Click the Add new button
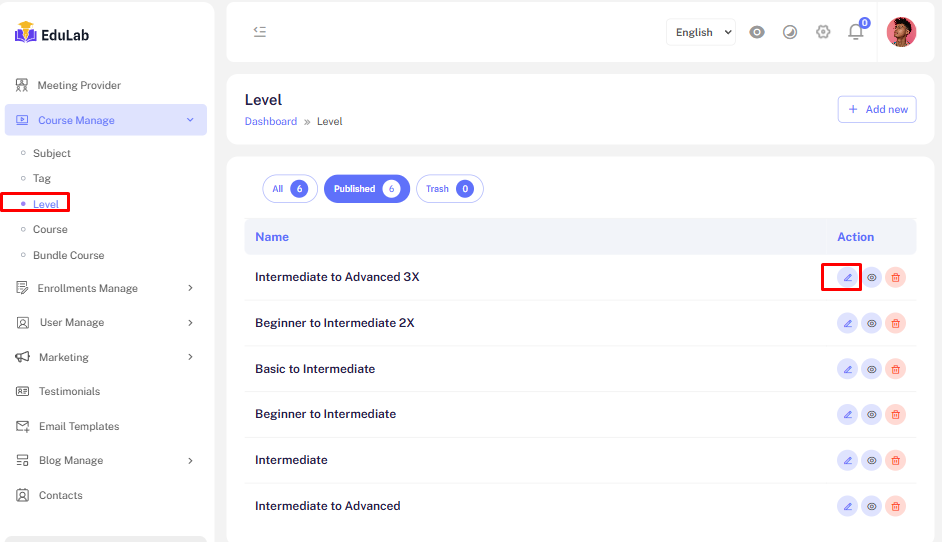Viewport: 942px width, 542px height. [876, 109]
